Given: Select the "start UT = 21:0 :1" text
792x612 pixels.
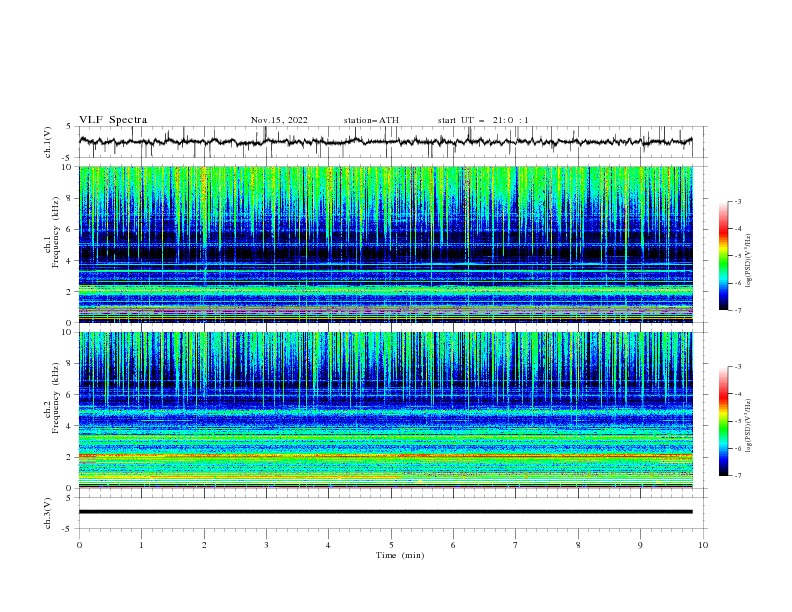Looking at the screenshot, I should point(483,120).
